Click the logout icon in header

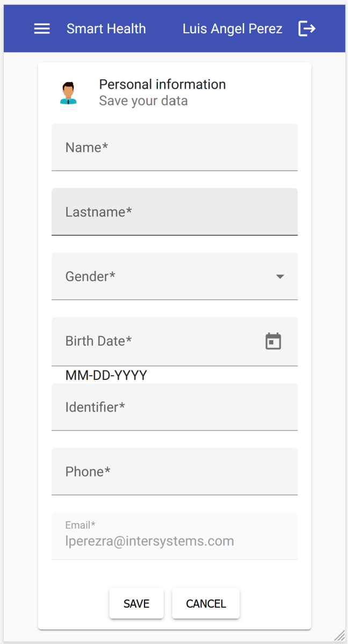(307, 29)
